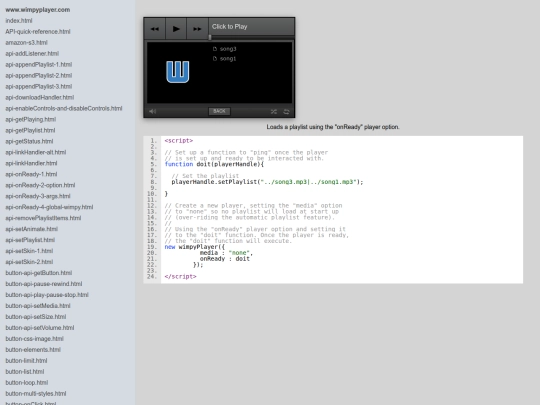Open api-onReady-4-global-wimpy.html link

tap(49, 207)
